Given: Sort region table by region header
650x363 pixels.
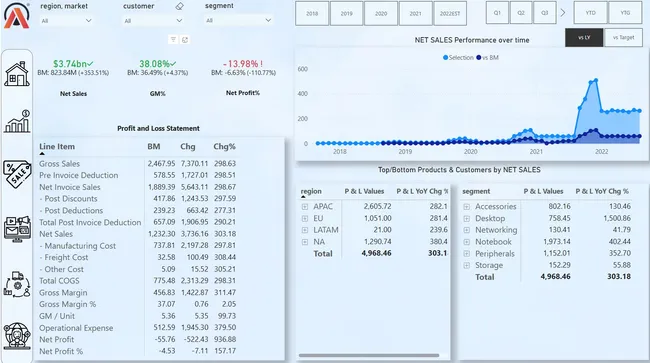Looking at the screenshot, I should (311, 191).
